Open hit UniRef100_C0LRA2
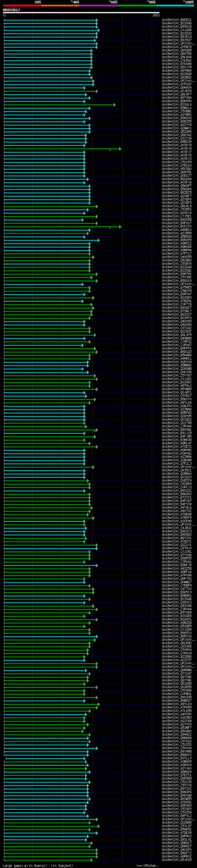Image resolution: width=197 pixels, height=868 pixels. (176, 61)
